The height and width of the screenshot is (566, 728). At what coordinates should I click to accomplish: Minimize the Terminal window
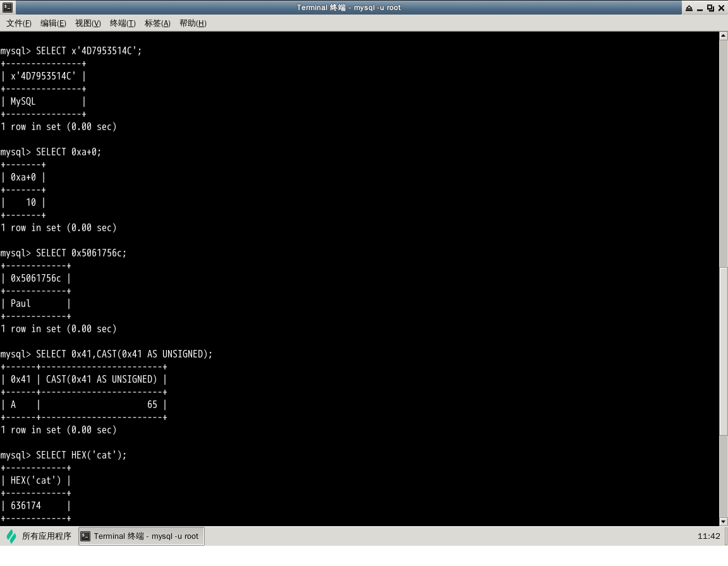tap(700, 8)
